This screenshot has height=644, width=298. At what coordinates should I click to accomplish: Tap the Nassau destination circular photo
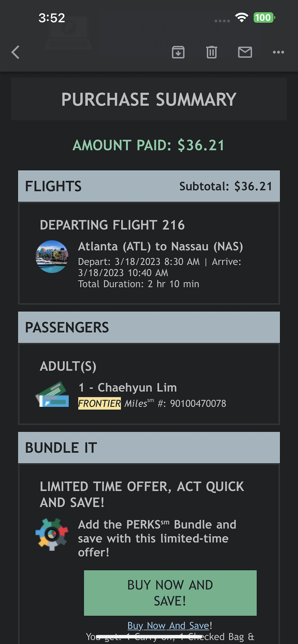pos(52,257)
